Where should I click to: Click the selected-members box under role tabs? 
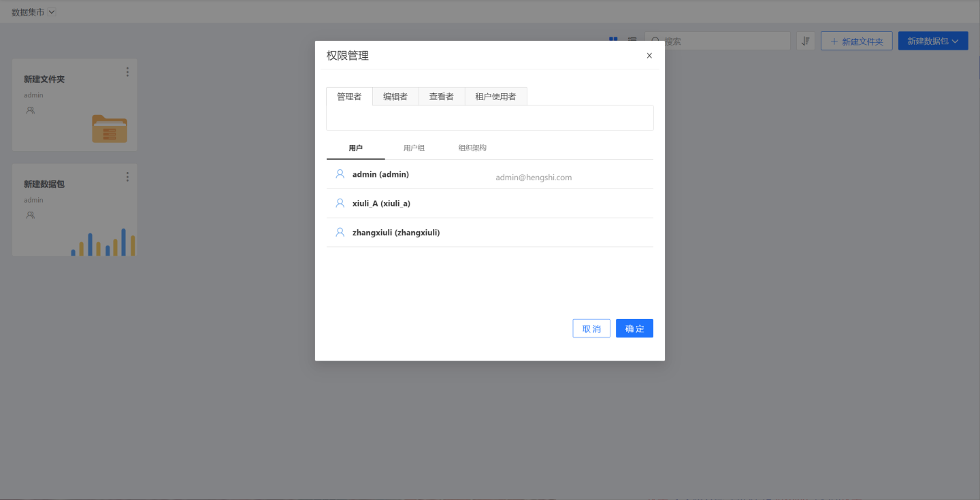pyautogui.click(x=489, y=118)
